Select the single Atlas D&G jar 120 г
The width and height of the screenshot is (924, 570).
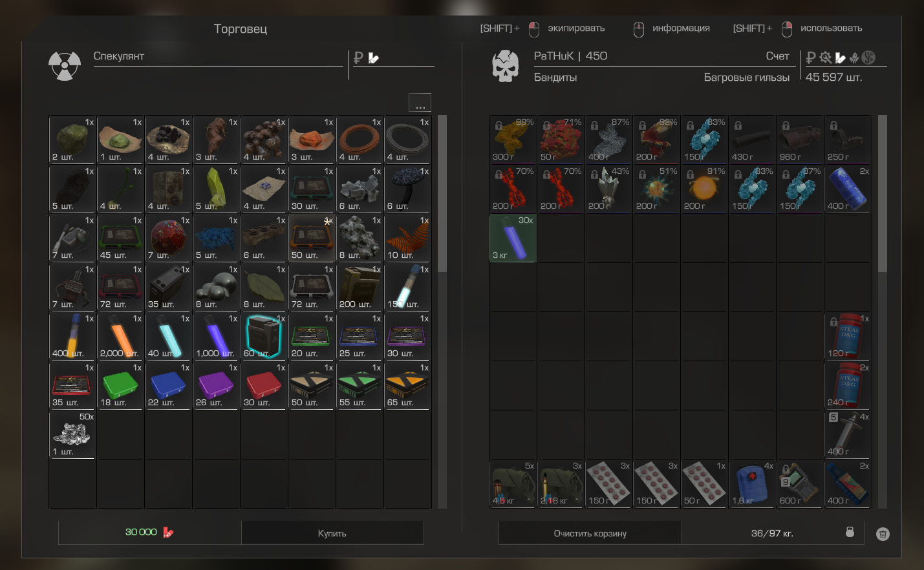tap(848, 336)
